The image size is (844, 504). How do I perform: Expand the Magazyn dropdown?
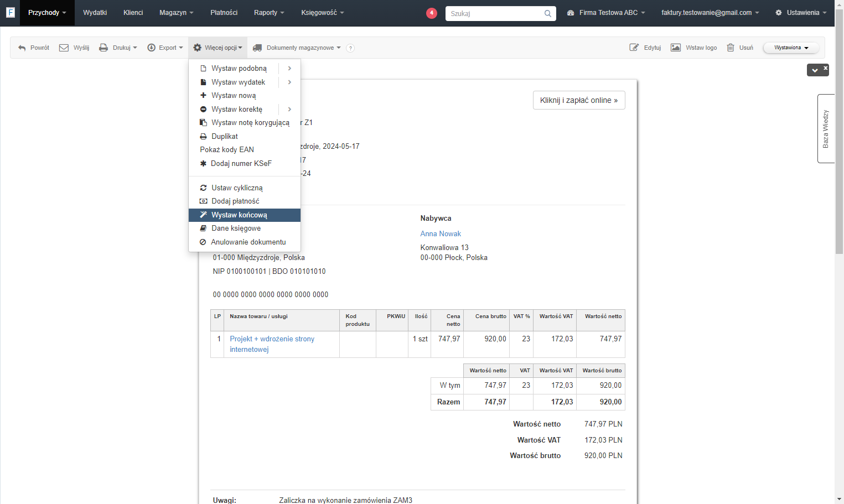point(176,13)
